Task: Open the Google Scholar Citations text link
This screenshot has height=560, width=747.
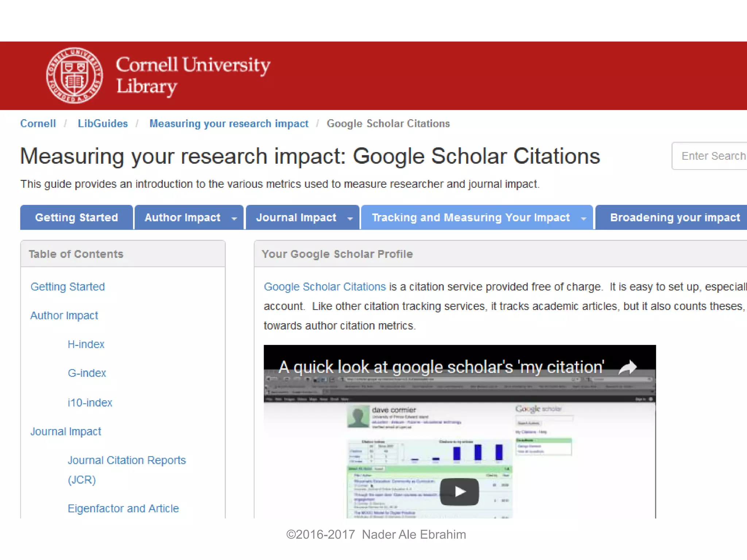Action: point(325,287)
